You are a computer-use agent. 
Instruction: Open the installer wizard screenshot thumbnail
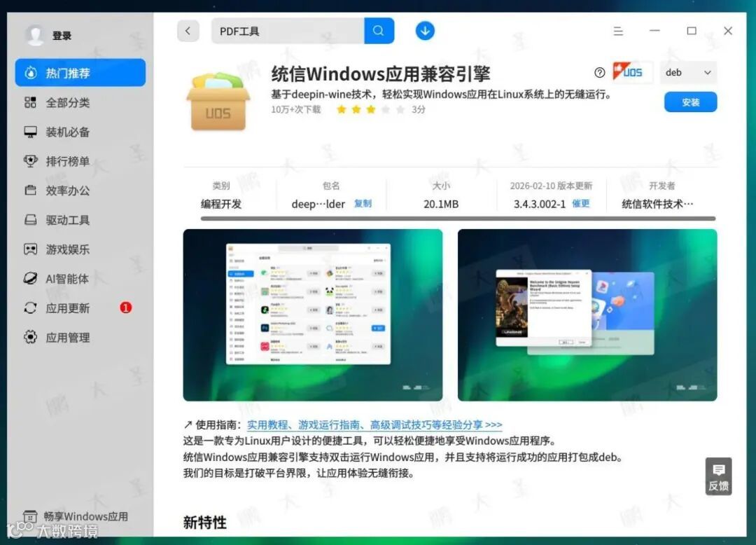pos(587,315)
